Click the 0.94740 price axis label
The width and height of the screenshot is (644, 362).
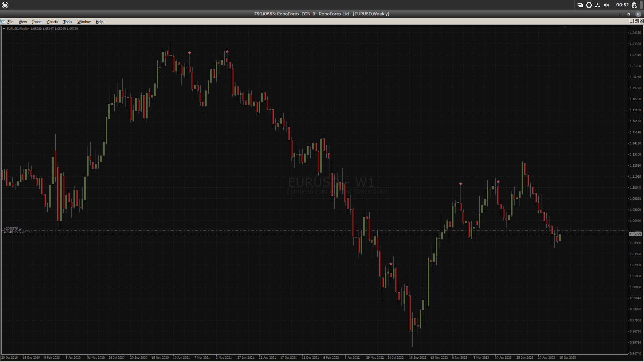(635, 354)
